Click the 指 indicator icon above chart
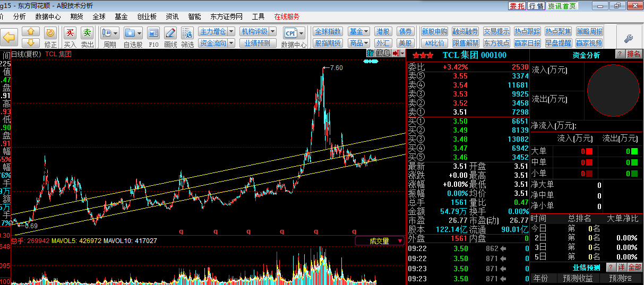644x285 pixels. pos(370,54)
